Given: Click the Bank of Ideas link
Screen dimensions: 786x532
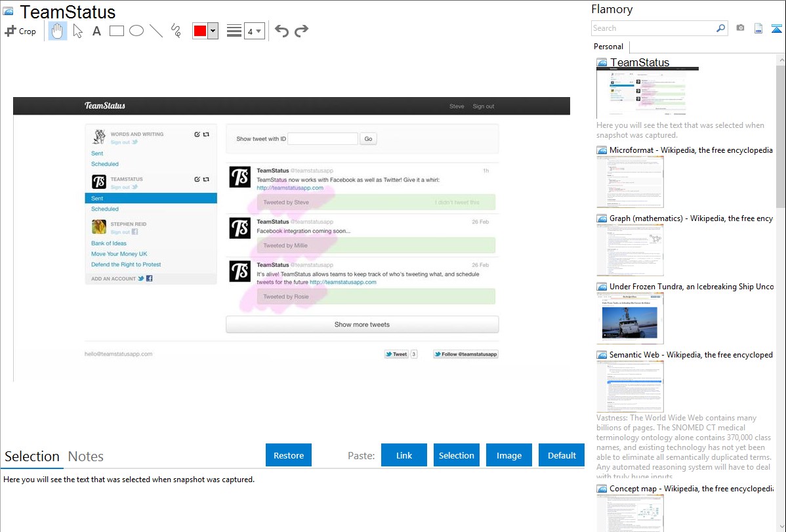Looking at the screenshot, I should [x=109, y=243].
